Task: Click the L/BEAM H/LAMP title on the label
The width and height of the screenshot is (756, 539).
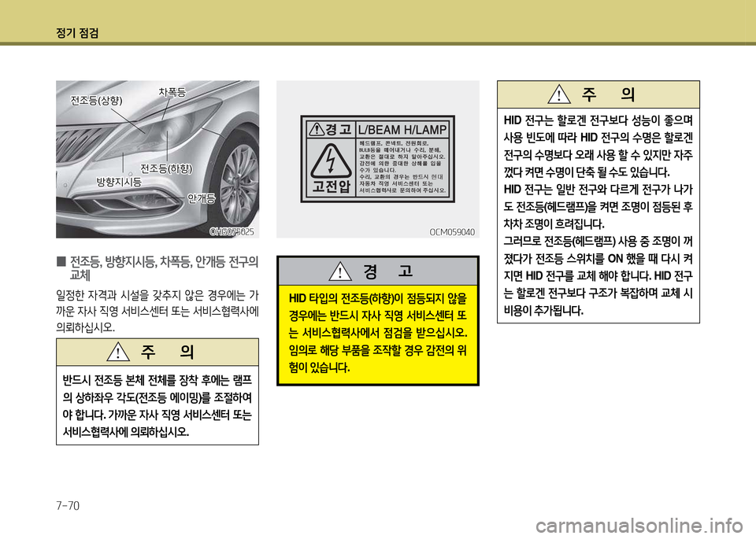Action: 402,129
